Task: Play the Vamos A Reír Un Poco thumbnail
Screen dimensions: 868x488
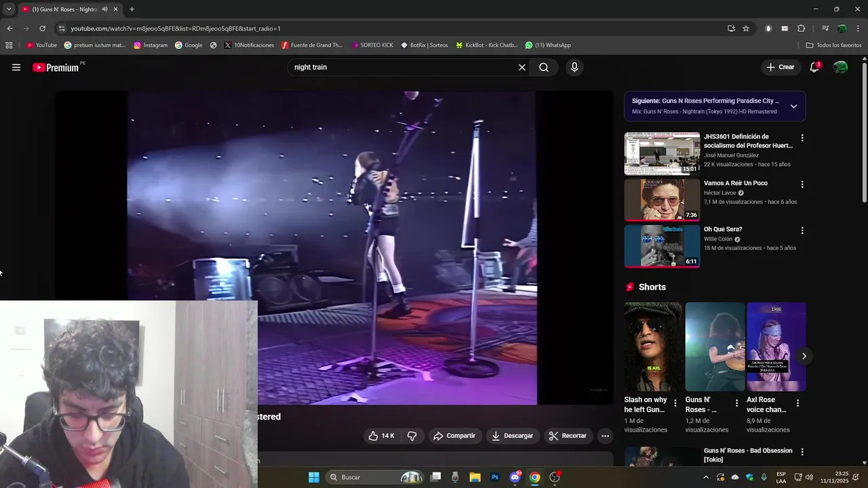Action: pyautogui.click(x=662, y=200)
